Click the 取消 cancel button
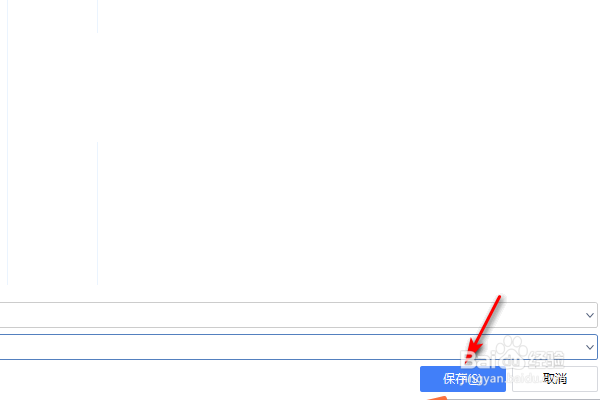Viewport: 600px width, 400px height. point(555,379)
